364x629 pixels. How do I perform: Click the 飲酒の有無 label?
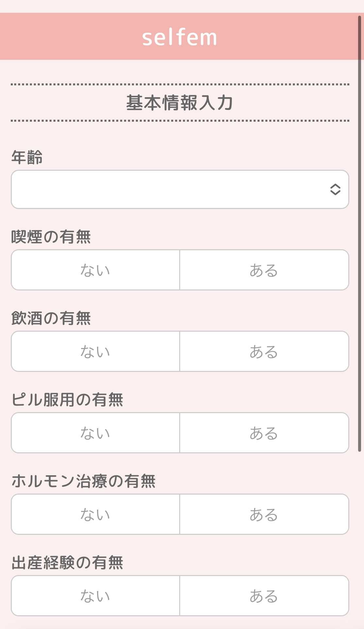[x=51, y=318]
